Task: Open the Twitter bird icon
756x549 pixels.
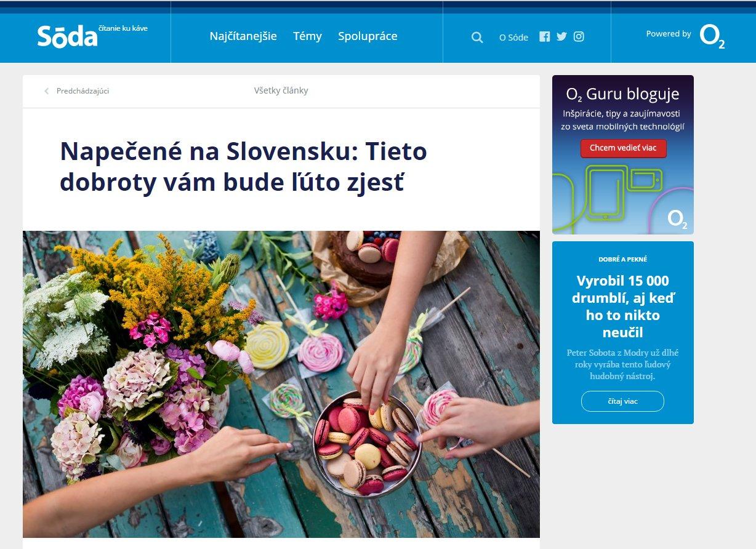Action: tap(561, 36)
